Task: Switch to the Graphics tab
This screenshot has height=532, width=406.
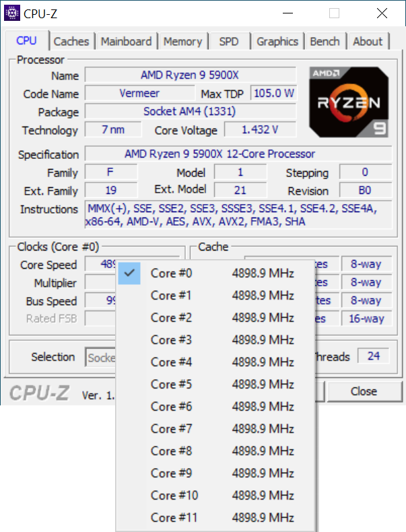Action: pos(277,41)
